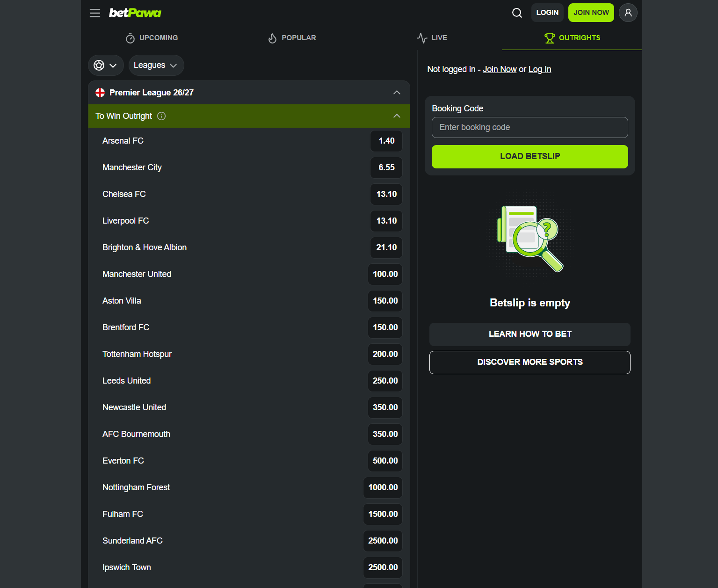Select Tottenham Hotspur odds 200.00
This screenshot has height=588, width=718.
(385, 354)
